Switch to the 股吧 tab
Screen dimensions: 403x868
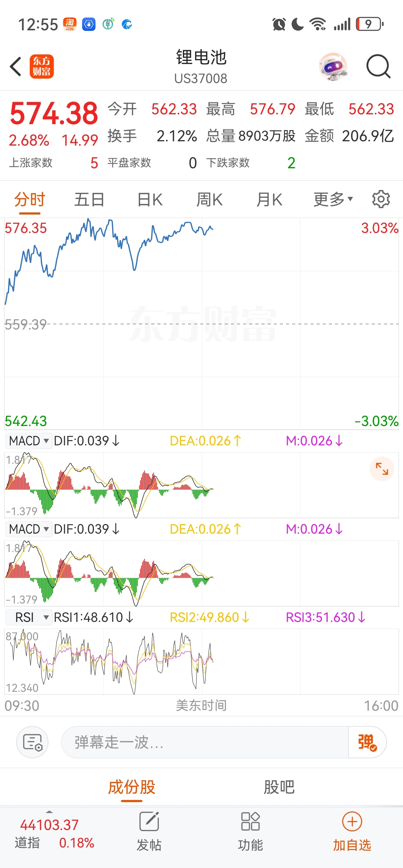pos(279,787)
